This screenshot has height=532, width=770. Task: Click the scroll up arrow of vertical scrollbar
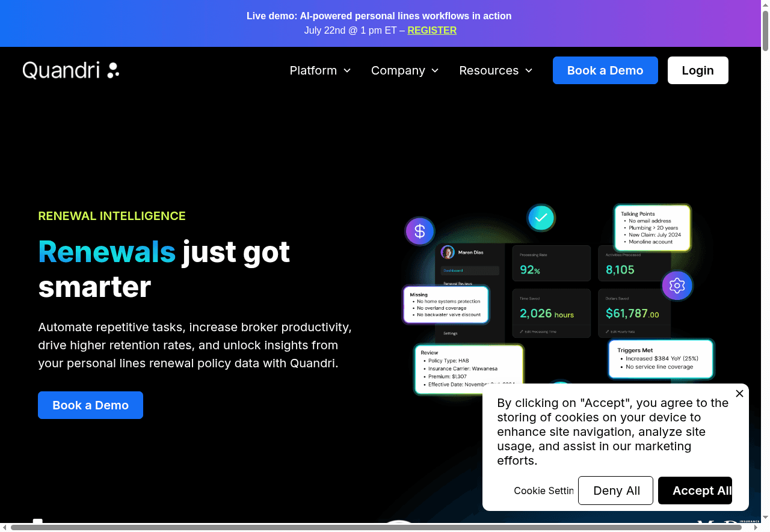tap(765, 5)
